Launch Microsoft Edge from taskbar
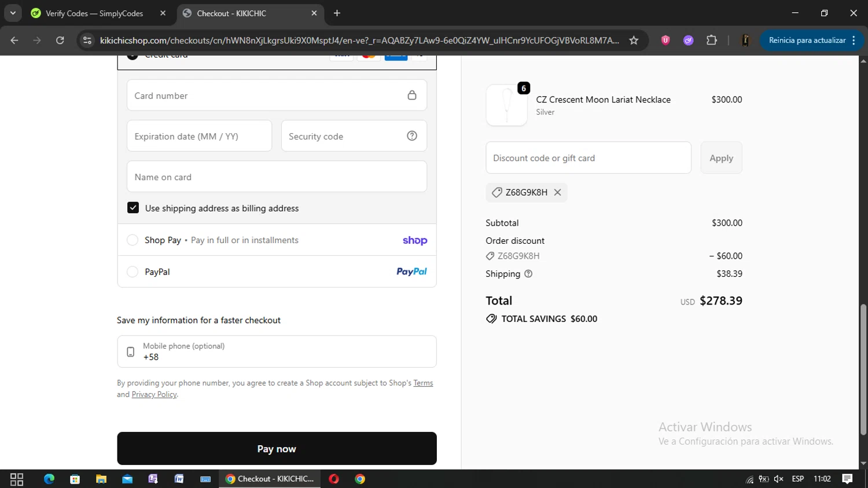Screen dimensions: 868x488 pos(49,479)
